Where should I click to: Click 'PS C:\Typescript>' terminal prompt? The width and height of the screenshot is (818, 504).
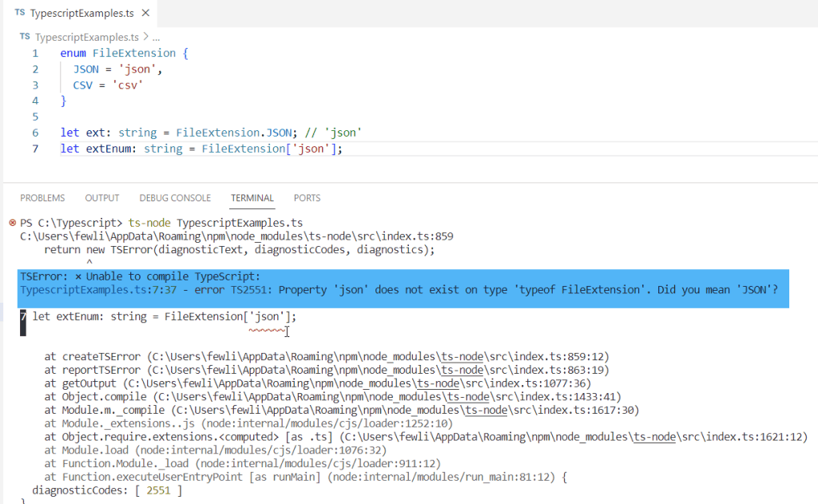click(x=71, y=223)
